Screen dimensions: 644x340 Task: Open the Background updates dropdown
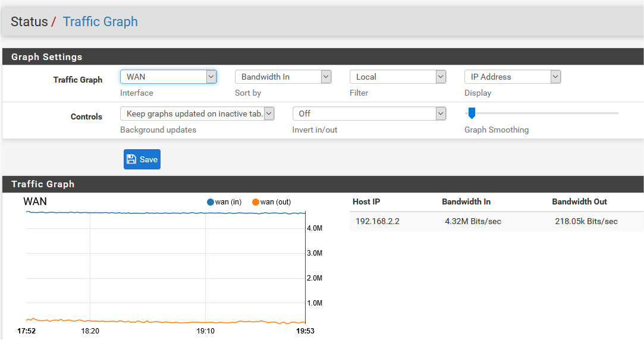click(x=197, y=114)
